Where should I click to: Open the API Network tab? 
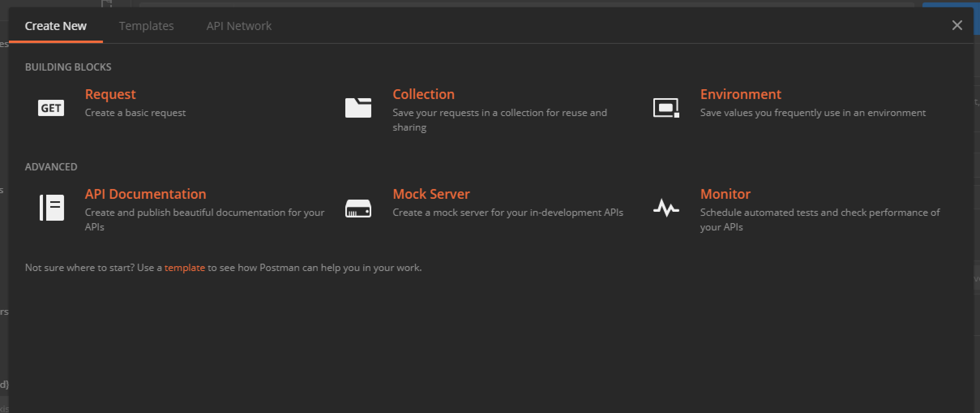tap(239, 26)
